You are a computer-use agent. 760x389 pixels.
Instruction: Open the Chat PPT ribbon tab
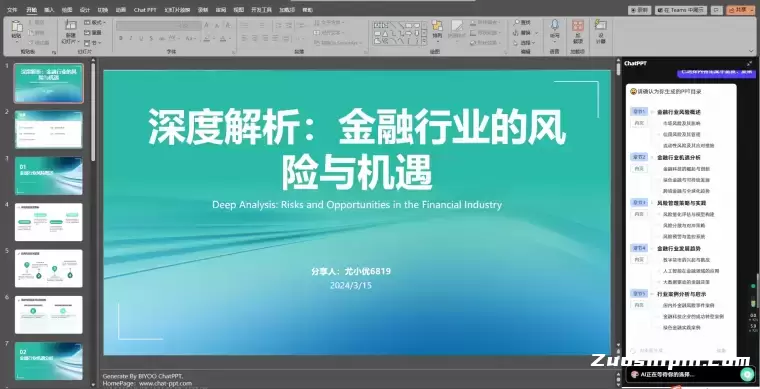145,10
